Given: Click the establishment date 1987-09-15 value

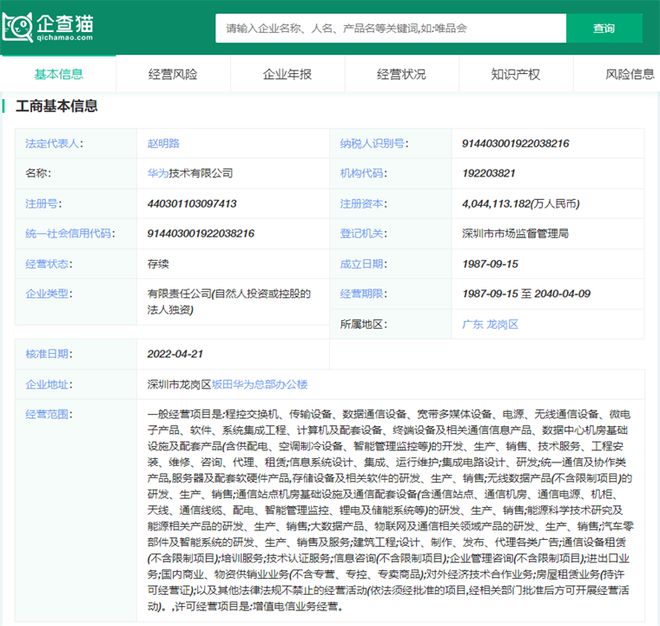Looking at the screenshot, I should (490, 264).
